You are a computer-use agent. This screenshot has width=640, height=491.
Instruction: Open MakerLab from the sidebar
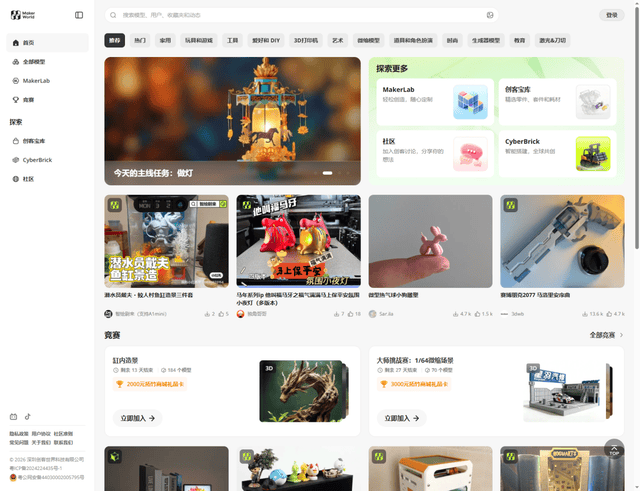click(36, 80)
